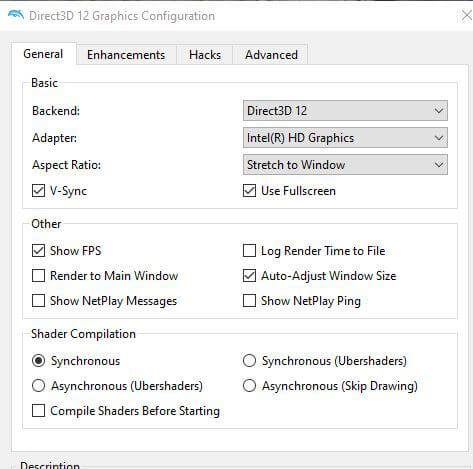Close the Graphics Configuration dialog
This screenshot has height=469, width=473.
pos(466,16)
